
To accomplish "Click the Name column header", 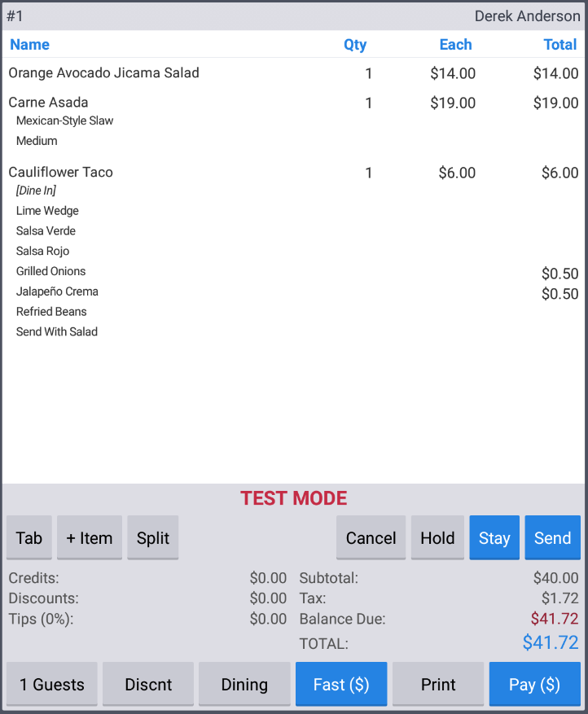I will (x=30, y=45).
